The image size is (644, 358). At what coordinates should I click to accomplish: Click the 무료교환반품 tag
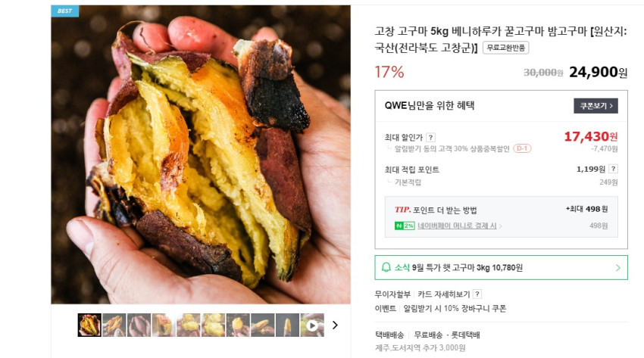pyautogui.click(x=505, y=48)
